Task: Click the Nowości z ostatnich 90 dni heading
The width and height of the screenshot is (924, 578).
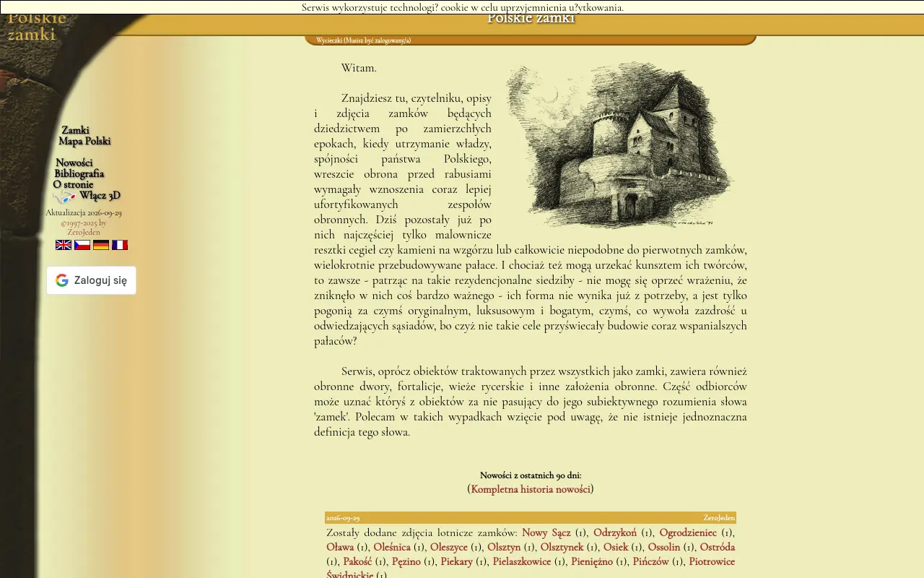Action: pos(531,475)
